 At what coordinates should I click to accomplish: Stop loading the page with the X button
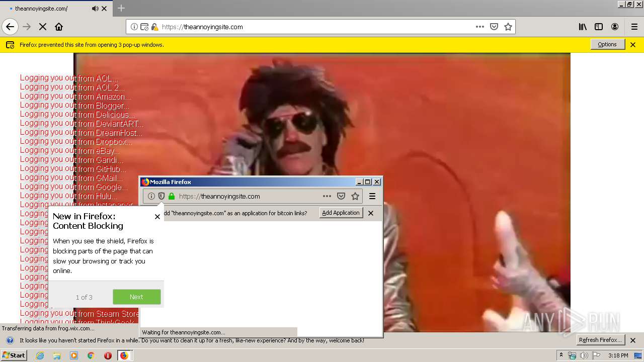(x=43, y=27)
